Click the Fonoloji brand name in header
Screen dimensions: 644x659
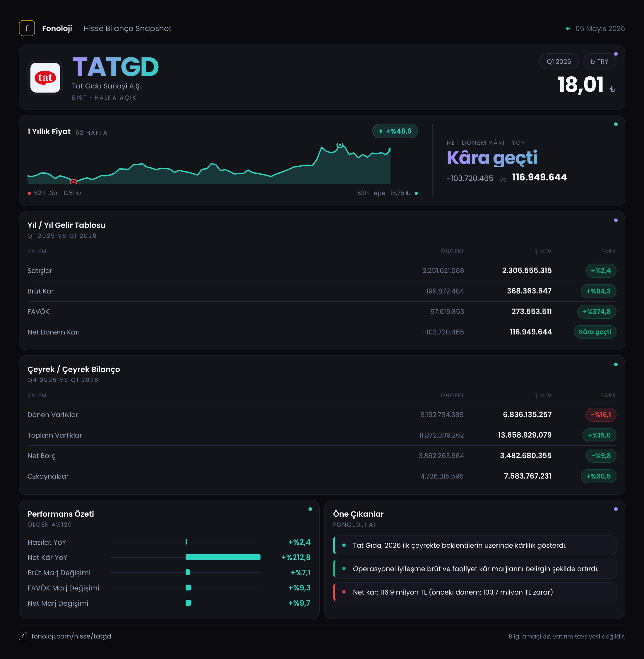coord(57,28)
